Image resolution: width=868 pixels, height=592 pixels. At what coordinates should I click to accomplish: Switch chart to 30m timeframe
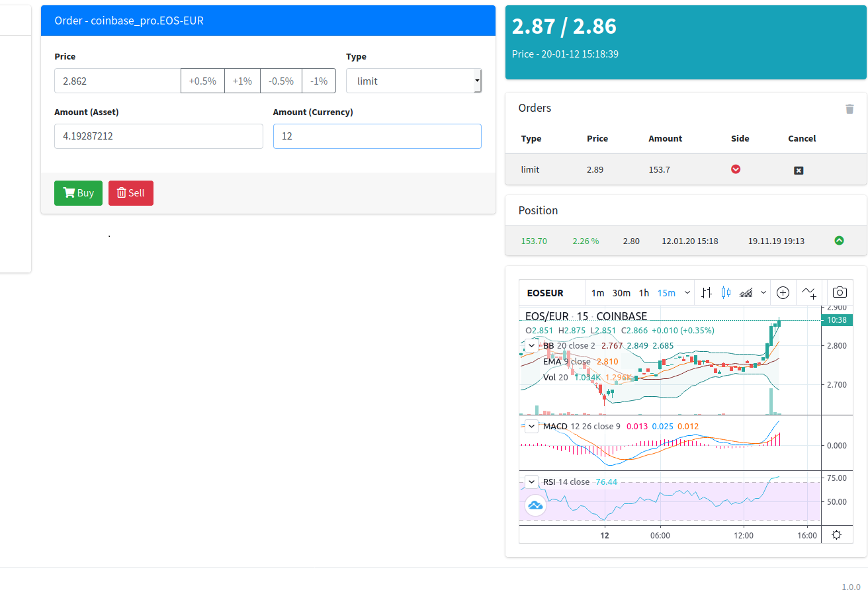click(621, 293)
